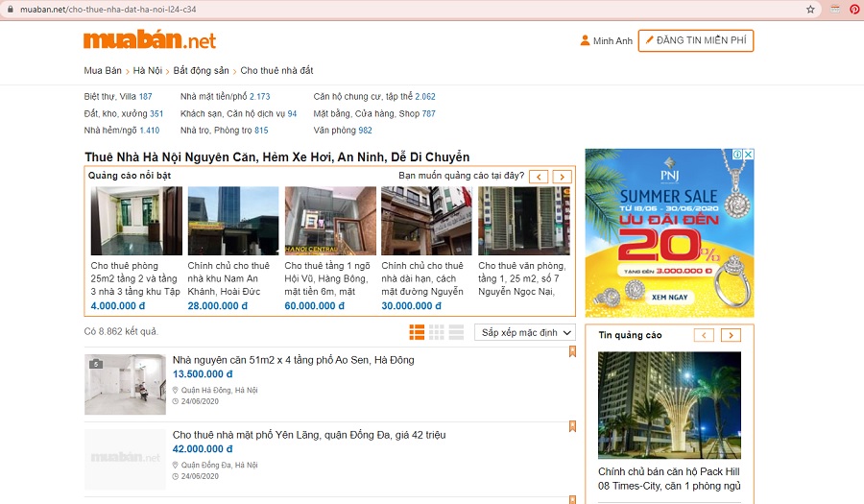Open Nhà hẻm/ngõ category
Image resolution: width=864 pixels, height=504 pixels.
coord(122,130)
